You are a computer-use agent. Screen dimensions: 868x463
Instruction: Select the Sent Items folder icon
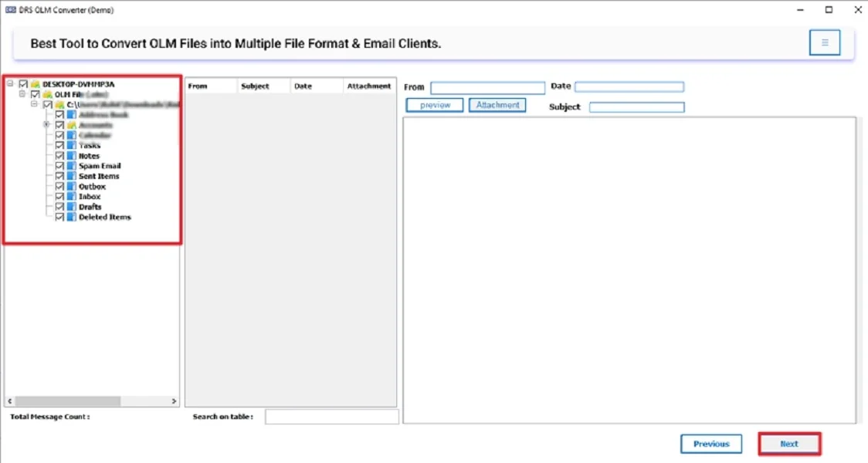tap(71, 176)
